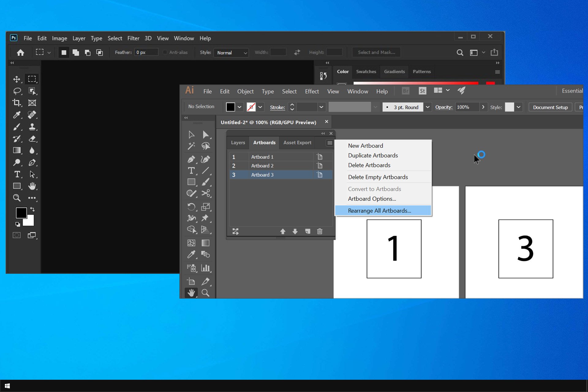Select Photoshop's Eyedropper tool
588x392 pixels.
[17, 115]
